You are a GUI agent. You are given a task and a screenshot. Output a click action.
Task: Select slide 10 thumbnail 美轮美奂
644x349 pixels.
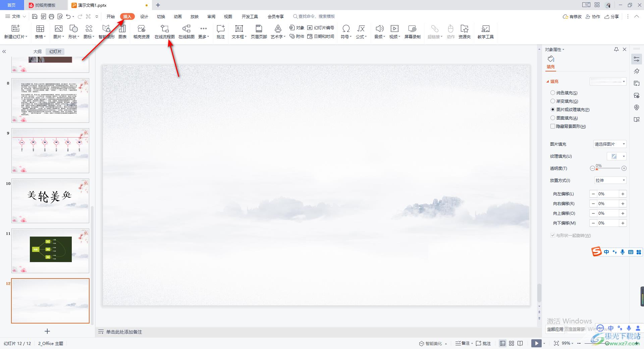(x=50, y=201)
